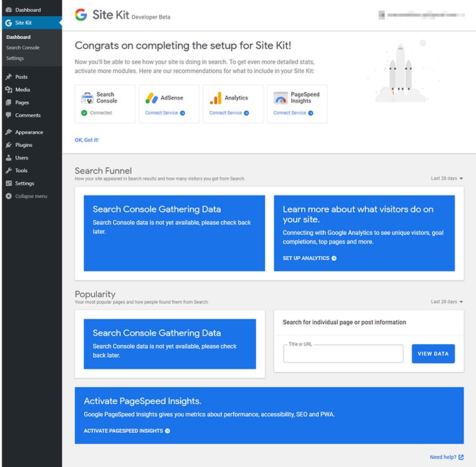Screen dimensions: 476x467
Task: Click Collapse menu text in sidebar
Action: (x=31, y=196)
